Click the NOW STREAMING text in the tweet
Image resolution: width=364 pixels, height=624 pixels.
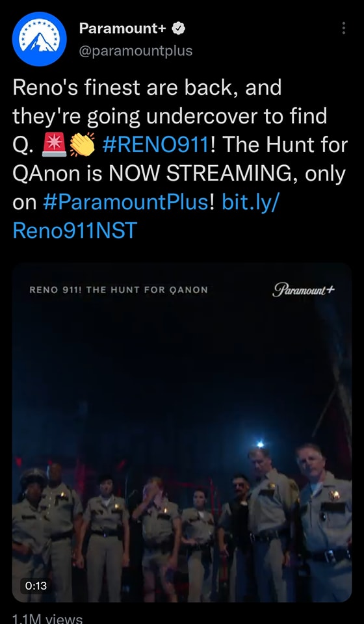[200, 174]
